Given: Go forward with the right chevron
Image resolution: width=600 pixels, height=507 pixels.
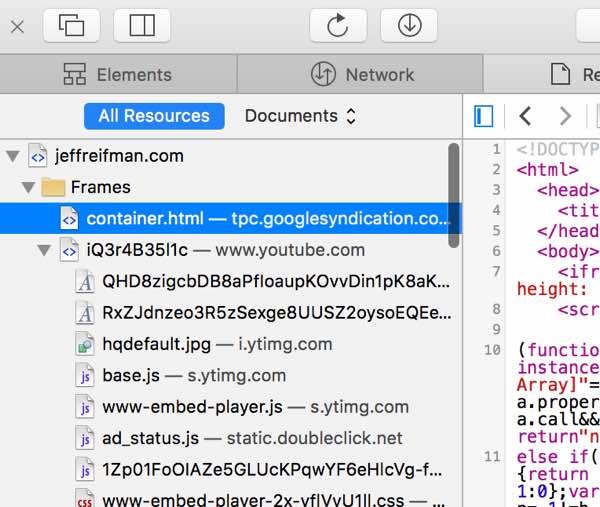Looking at the screenshot, I should click(565, 116).
